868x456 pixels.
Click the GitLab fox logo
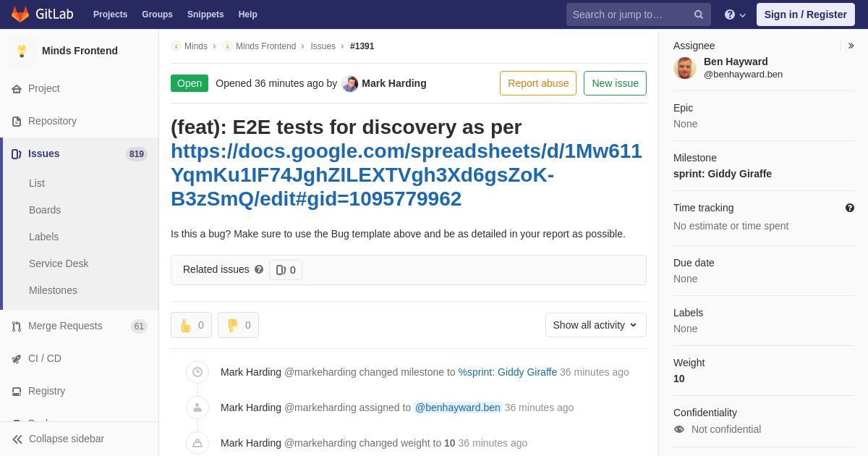click(20, 14)
